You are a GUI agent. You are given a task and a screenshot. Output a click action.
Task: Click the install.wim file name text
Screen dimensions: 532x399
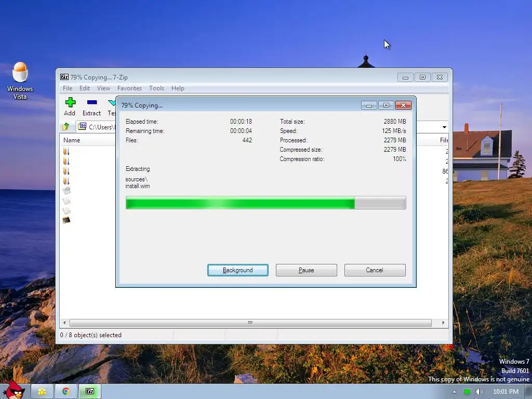pos(137,186)
